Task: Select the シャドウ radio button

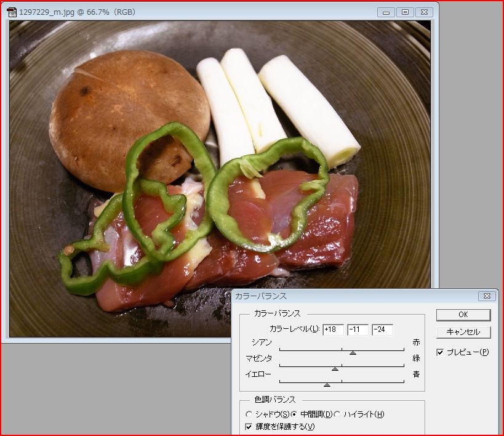Action: coord(249,414)
